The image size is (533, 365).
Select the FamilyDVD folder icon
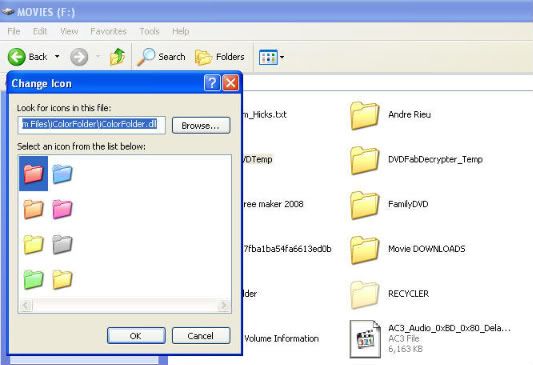(x=364, y=205)
